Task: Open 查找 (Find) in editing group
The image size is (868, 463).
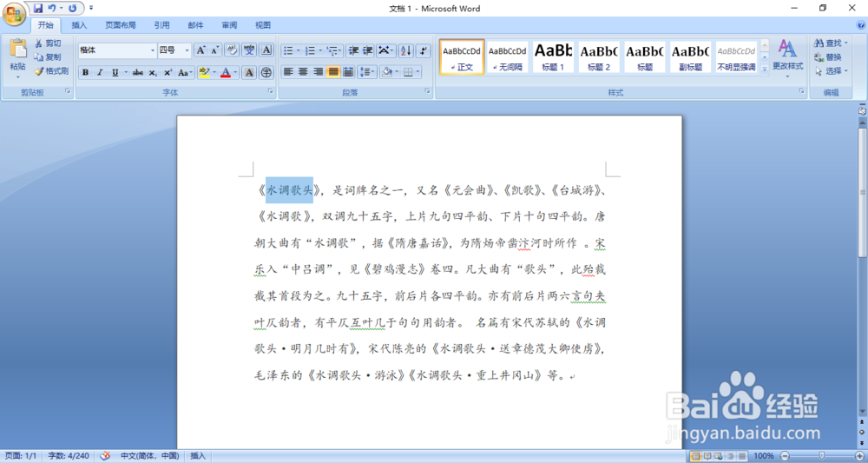Action: coord(831,43)
